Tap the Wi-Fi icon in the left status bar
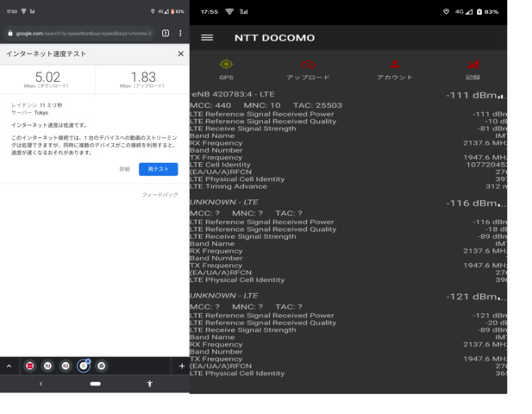The image size is (532, 414). [23, 11]
